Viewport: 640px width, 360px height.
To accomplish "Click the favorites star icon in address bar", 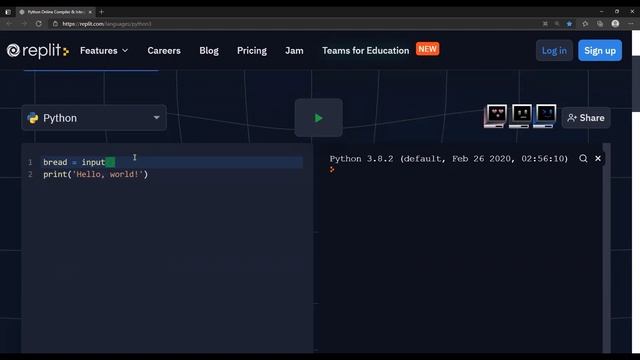I will pos(569,24).
